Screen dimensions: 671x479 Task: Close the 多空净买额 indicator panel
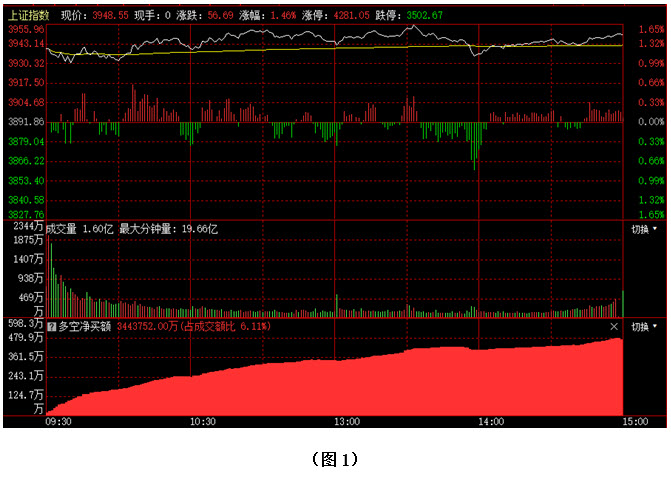coord(614,326)
